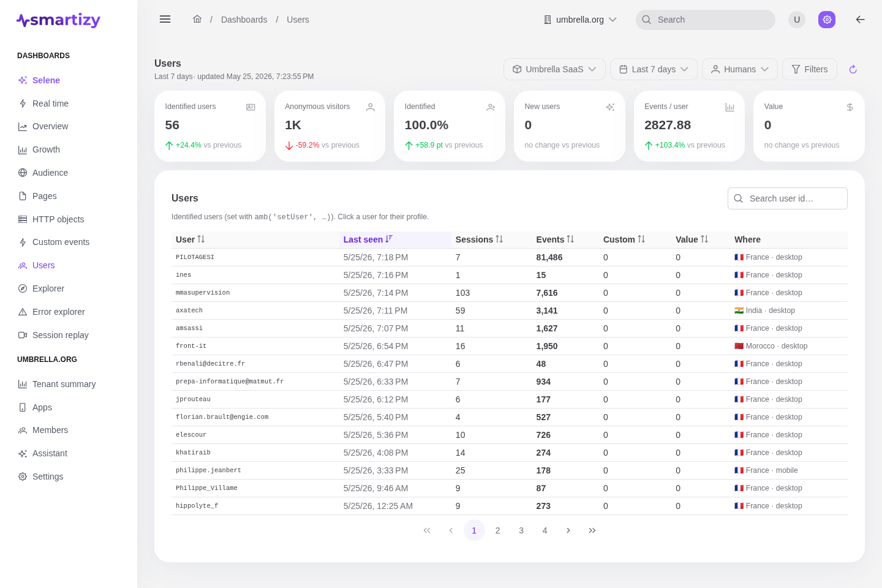882x588 pixels.
Task: Go to the next users page
Action: click(568, 530)
